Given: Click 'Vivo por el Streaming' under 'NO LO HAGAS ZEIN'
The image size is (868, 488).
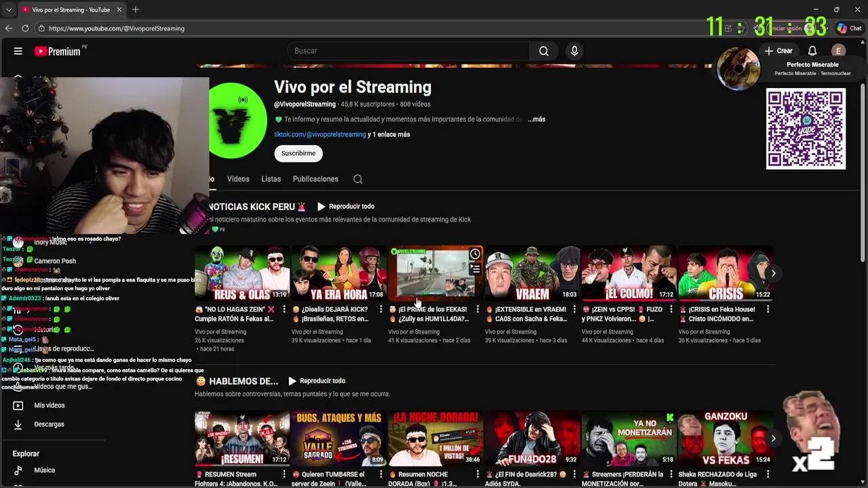Looking at the screenshot, I should 220,332.
